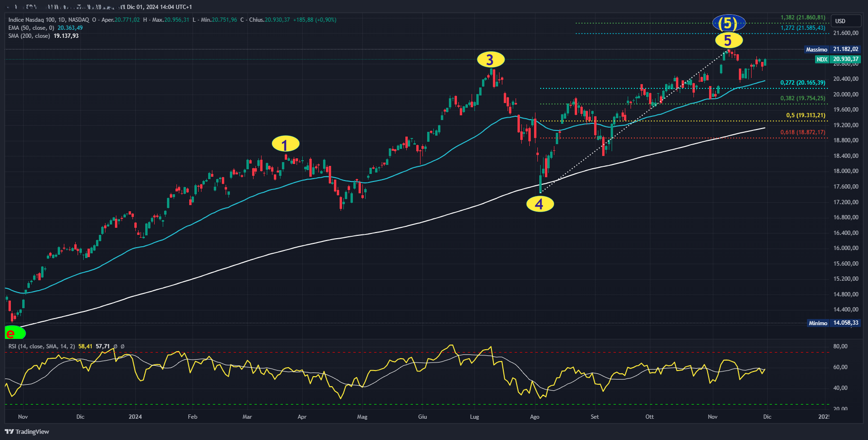Viewport: 868px width, 440px height.
Task: Click the 80,00 RSI scale label
Action: pos(841,346)
